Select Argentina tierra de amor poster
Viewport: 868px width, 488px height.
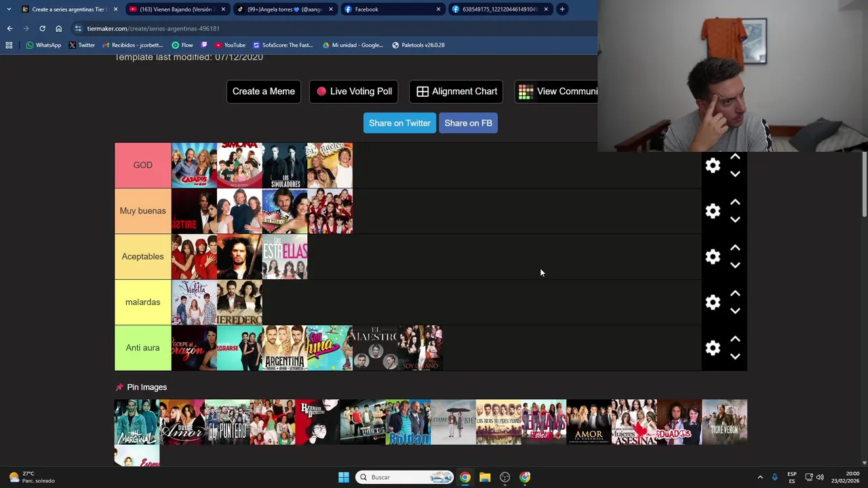pyautogui.click(x=285, y=348)
